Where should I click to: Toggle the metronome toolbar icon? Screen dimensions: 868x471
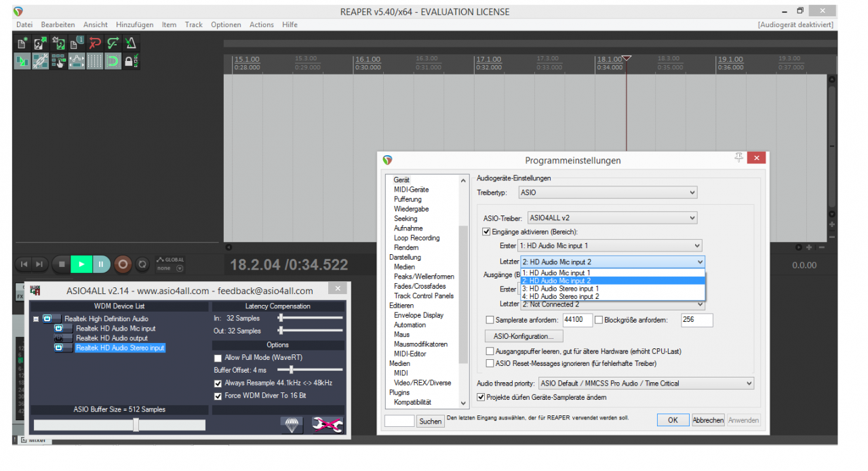click(x=131, y=43)
